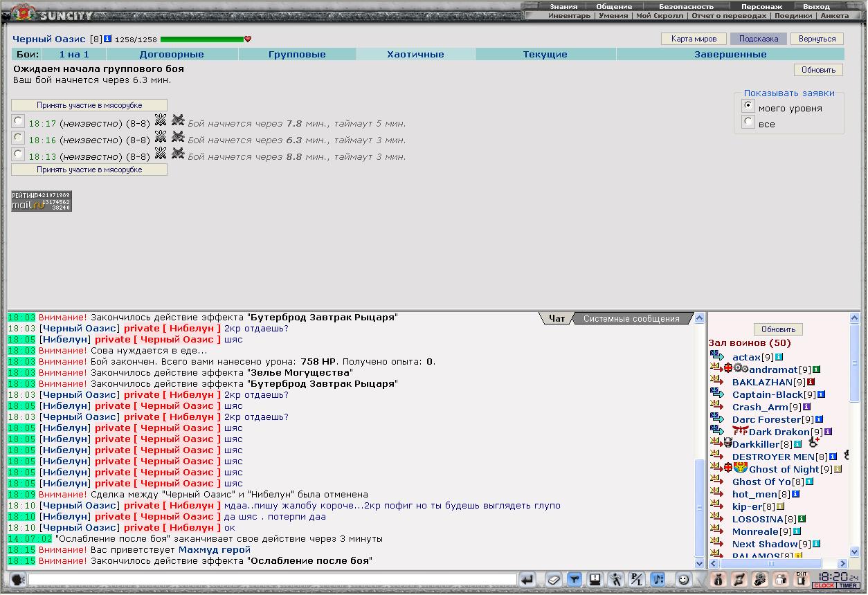Click the CLOCK mode toggle
The width and height of the screenshot is (868, 595).
824,586
